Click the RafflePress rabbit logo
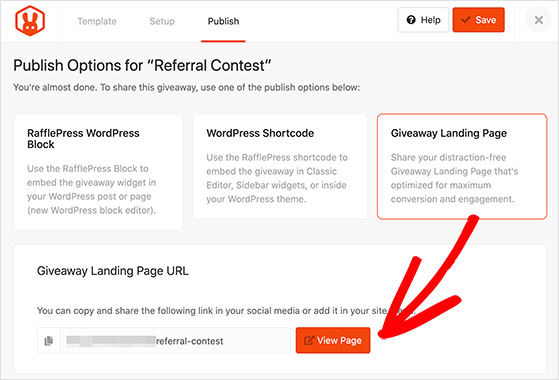This screenshot has height=380, width=559. click(30, 21)
